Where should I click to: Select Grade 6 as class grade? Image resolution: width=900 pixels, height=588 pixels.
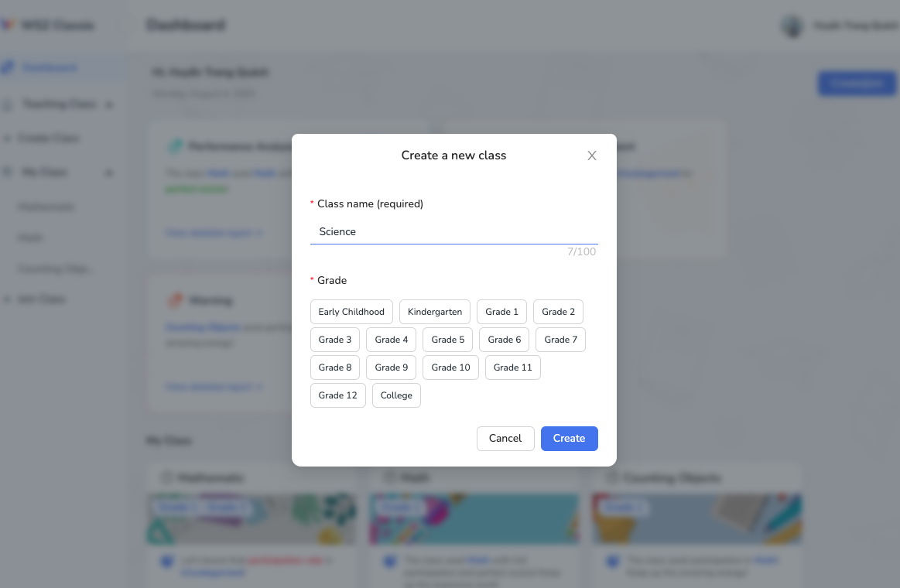[505, 340]
